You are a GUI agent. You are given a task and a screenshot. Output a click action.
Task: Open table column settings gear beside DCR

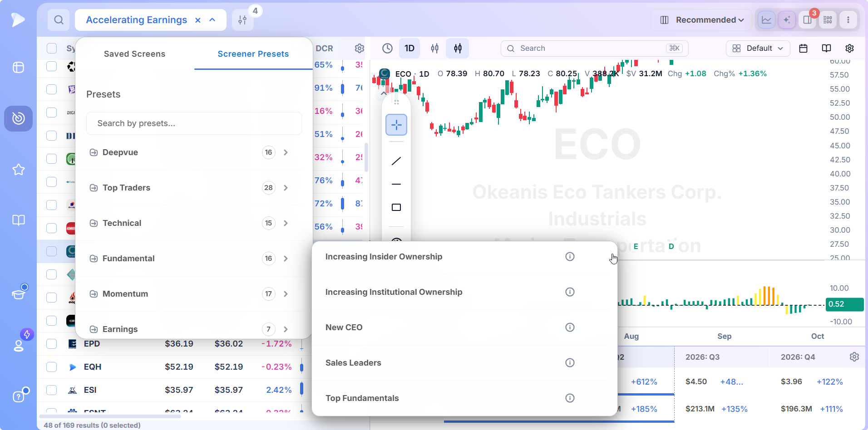(360, 49)
